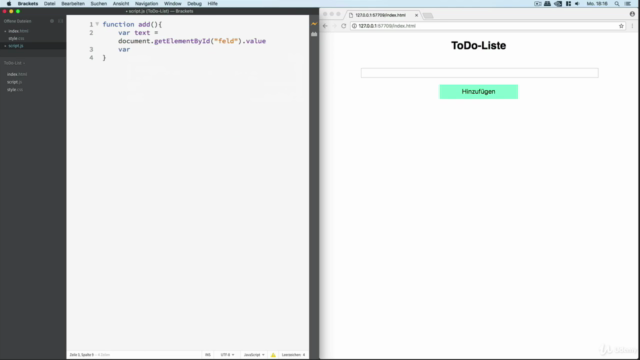
Task: Open the ToDo-List project dropdown
Action: click(14, 63)
